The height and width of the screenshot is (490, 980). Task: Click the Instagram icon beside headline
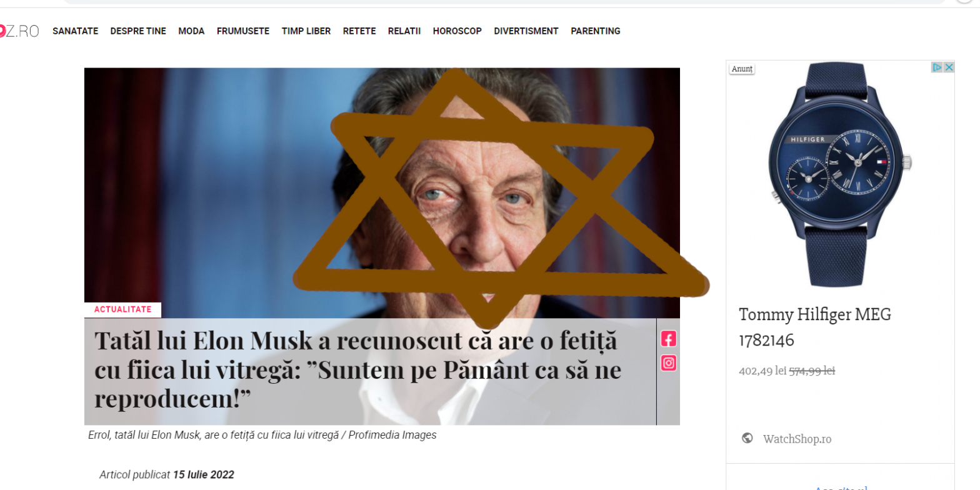tap(669, 363)
